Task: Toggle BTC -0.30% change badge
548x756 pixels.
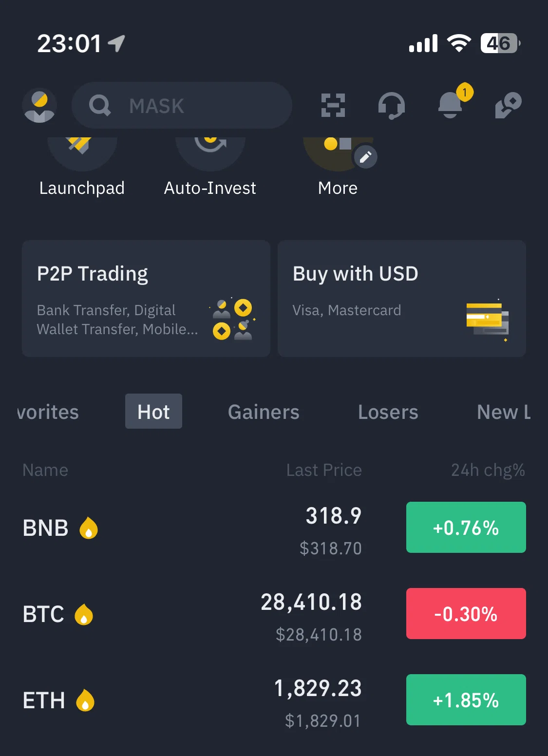Action: pyautogui.click(x=466, y=614)
